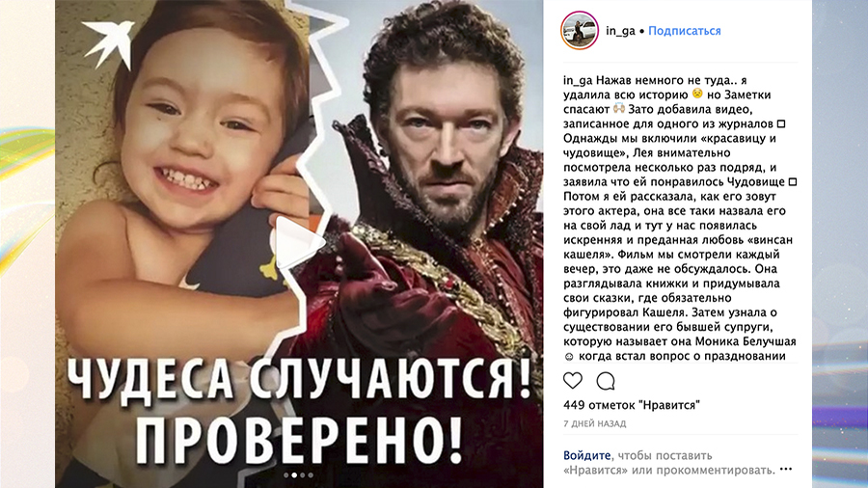The height and width of the screenshot is (488, 868).
Task: Open the three-dots more options menu
Action: click(x=785, y=469)
